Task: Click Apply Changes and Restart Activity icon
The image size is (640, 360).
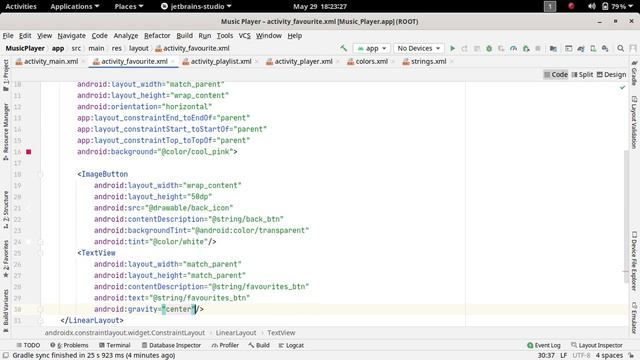Action: tap(464, 48)
